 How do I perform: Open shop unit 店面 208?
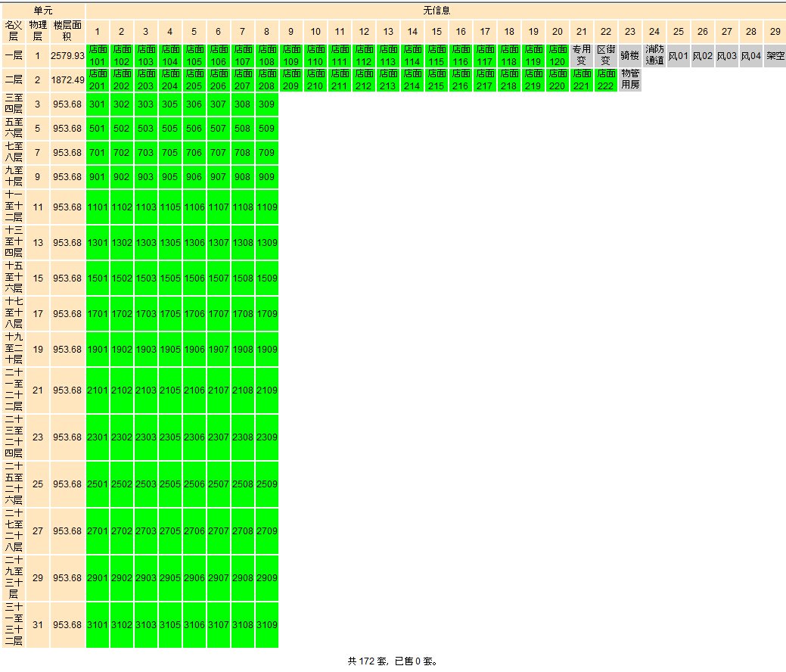[x=267, y=79]
